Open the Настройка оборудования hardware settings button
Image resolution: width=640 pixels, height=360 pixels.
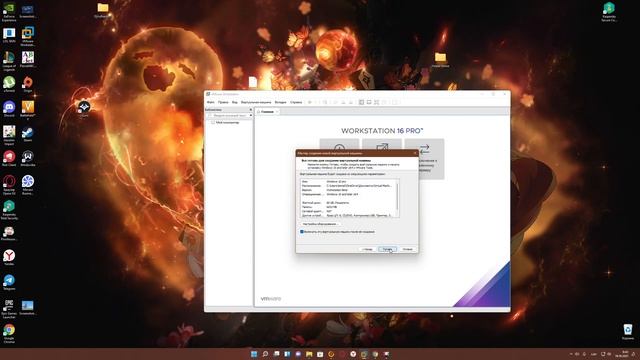[320, 224]
